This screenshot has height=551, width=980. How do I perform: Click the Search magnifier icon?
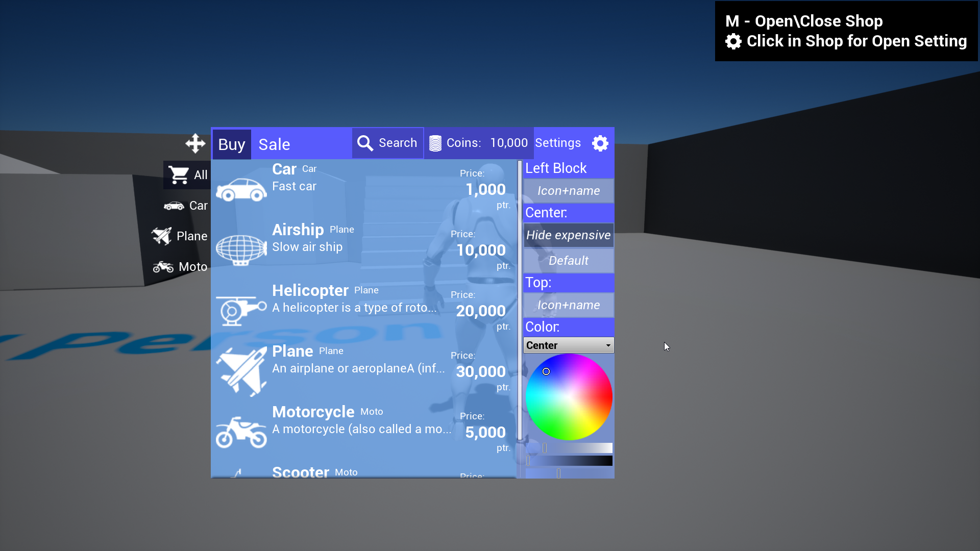(x=365, y=143)
